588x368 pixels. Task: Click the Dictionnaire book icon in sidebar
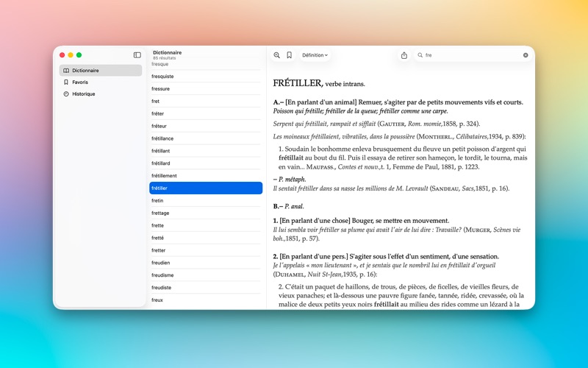point(66,71)
